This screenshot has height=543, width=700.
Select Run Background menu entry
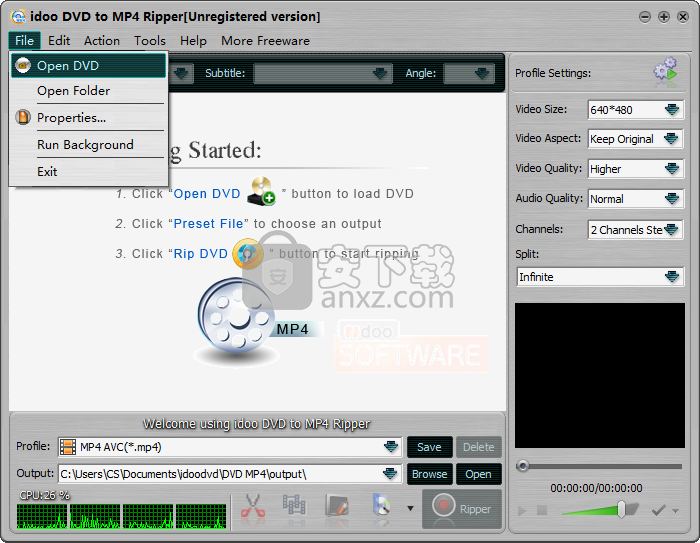click(88, 145)
